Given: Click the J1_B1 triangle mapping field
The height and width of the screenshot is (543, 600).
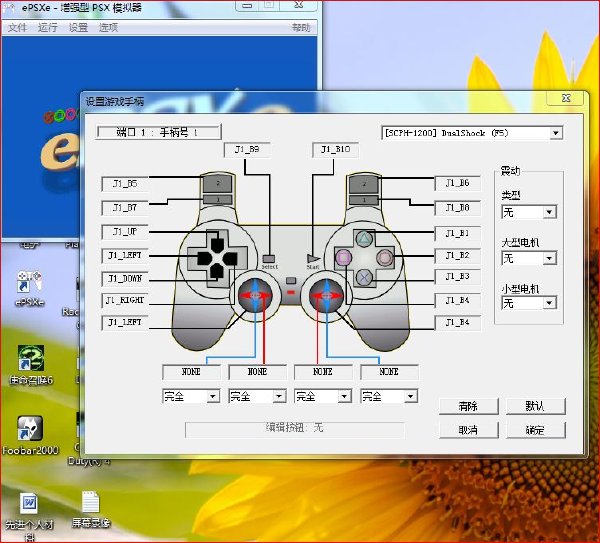Looking at the screenshot, I should click(457, 233).
